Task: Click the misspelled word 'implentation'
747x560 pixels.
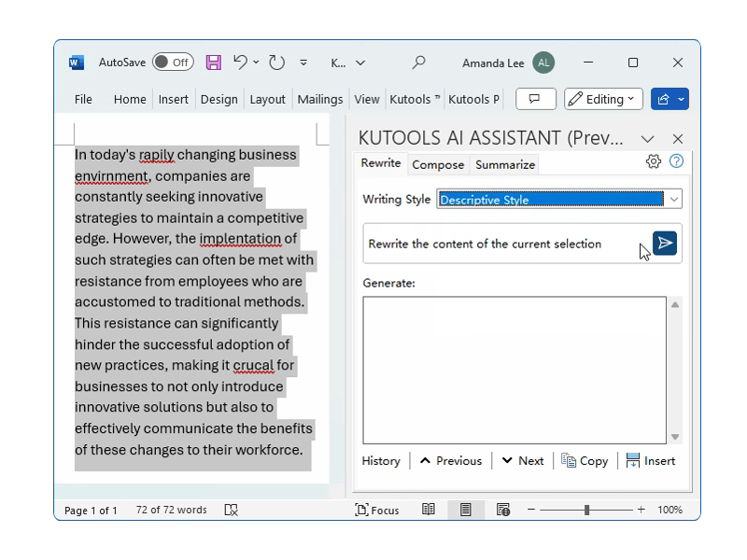Action: [240, 239]
